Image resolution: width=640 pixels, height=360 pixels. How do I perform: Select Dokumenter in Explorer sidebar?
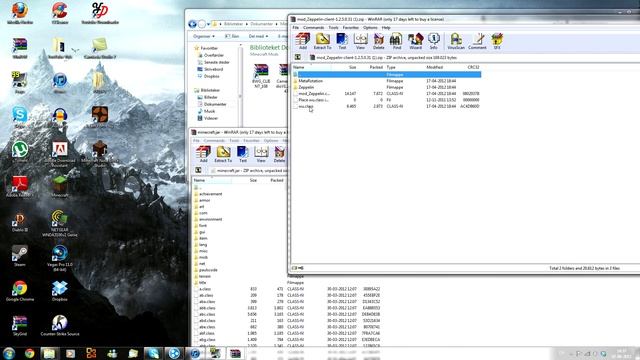tap(215, 104)
